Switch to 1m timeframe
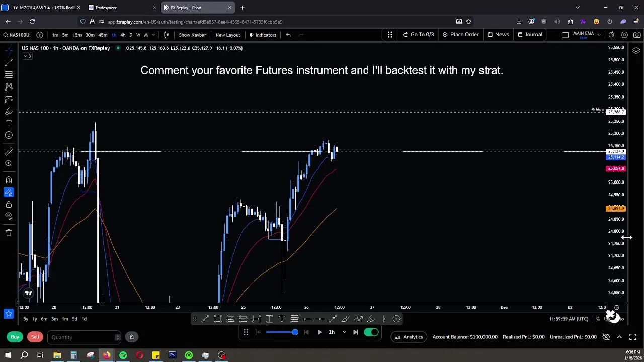Screen dimensions: 644x362 click(55, 35)
